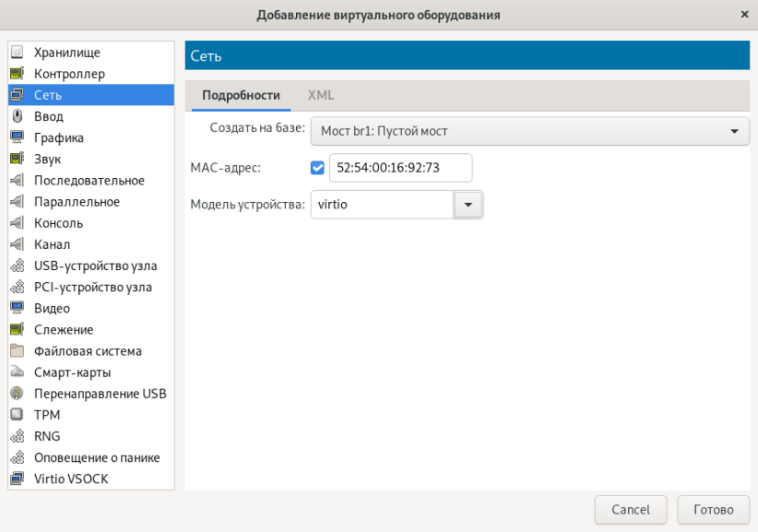The image size is (758, 532).
Task: Click the Ввод mouse icon
Action: (17, 116)
